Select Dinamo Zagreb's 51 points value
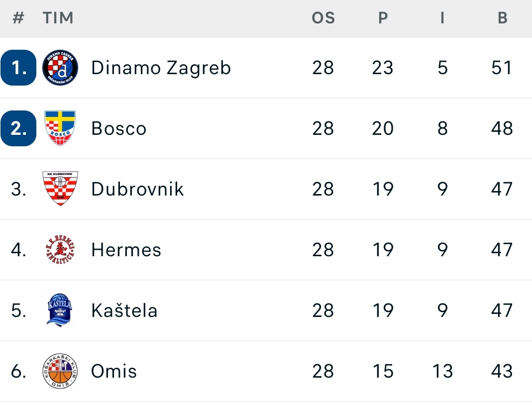This screenshot has height=405, width=532. 502,68
